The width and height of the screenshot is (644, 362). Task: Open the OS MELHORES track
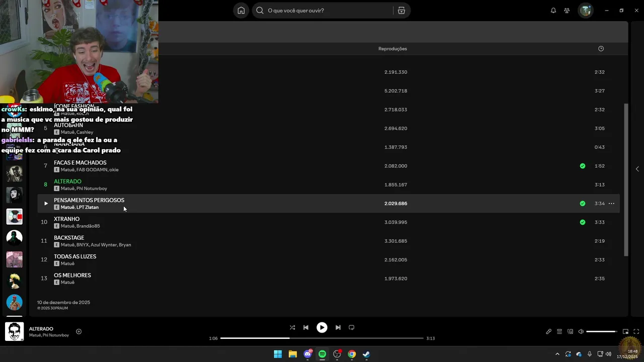click(72, 276)
